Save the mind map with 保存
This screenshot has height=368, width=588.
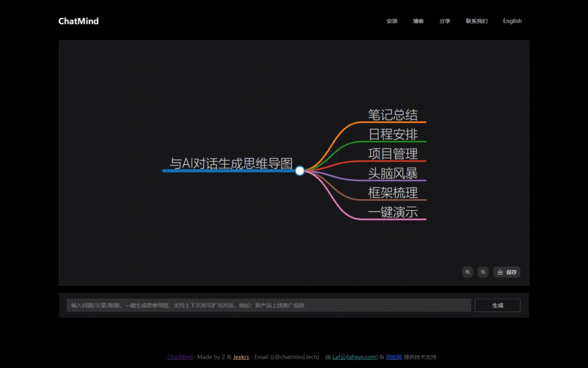(x=507, y=272)
